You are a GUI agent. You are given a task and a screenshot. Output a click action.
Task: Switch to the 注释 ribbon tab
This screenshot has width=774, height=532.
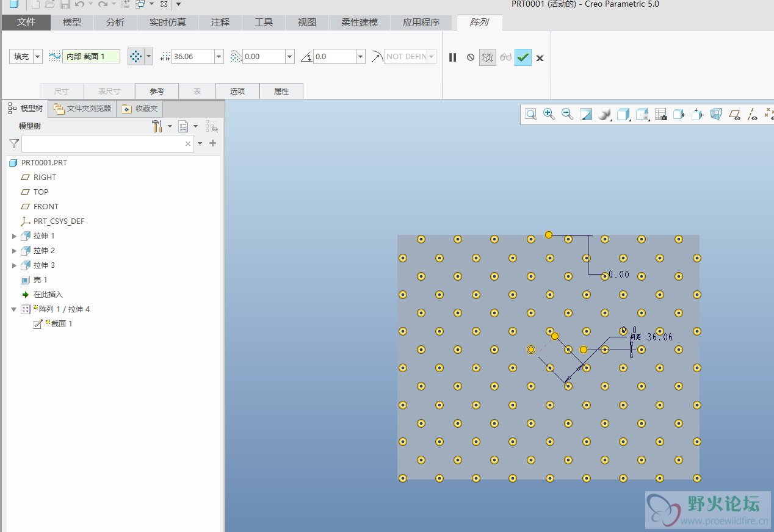(x=220, y=23)
